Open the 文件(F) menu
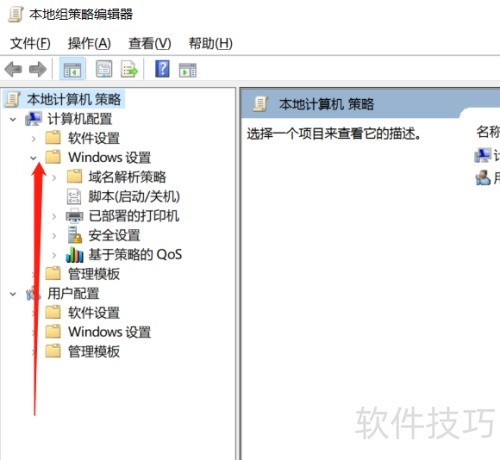Image resolution: width=500 pixels, height=460 pixels. pos(30,43)
